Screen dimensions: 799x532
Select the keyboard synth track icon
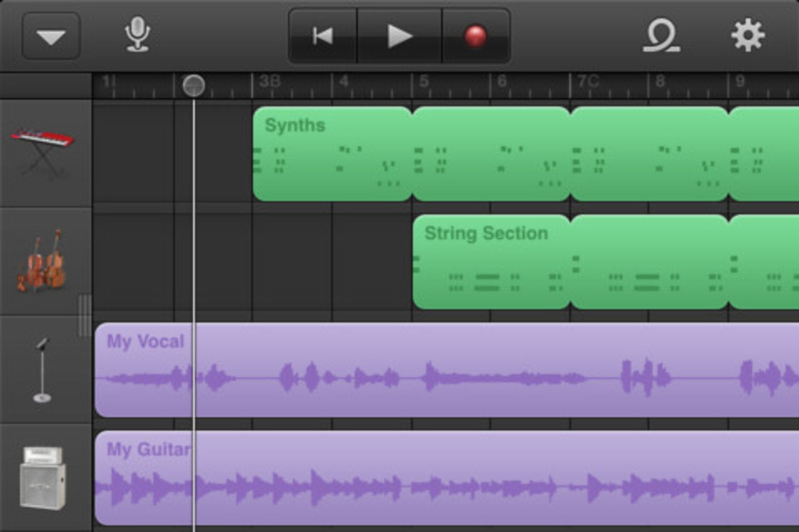click(x=42, y=153)
